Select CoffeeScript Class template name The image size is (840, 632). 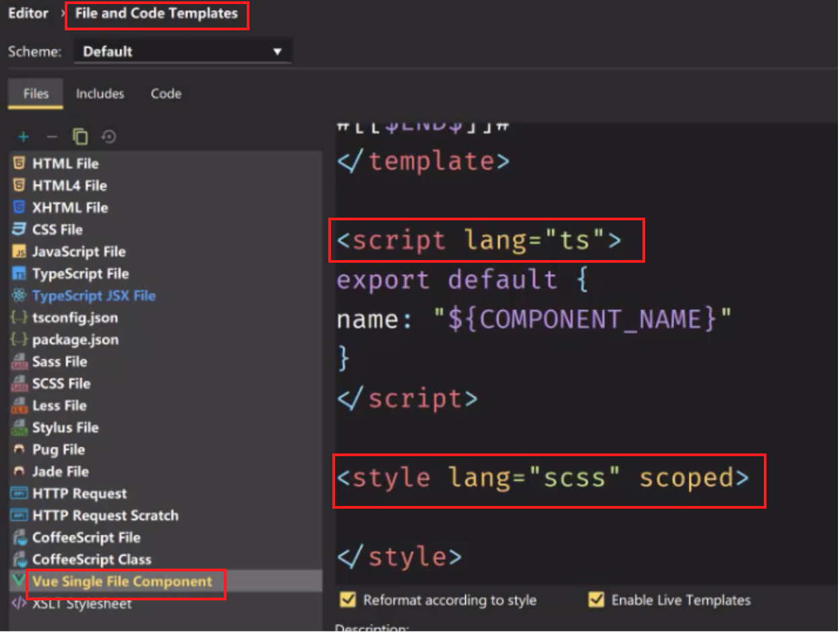pos(92,559)
